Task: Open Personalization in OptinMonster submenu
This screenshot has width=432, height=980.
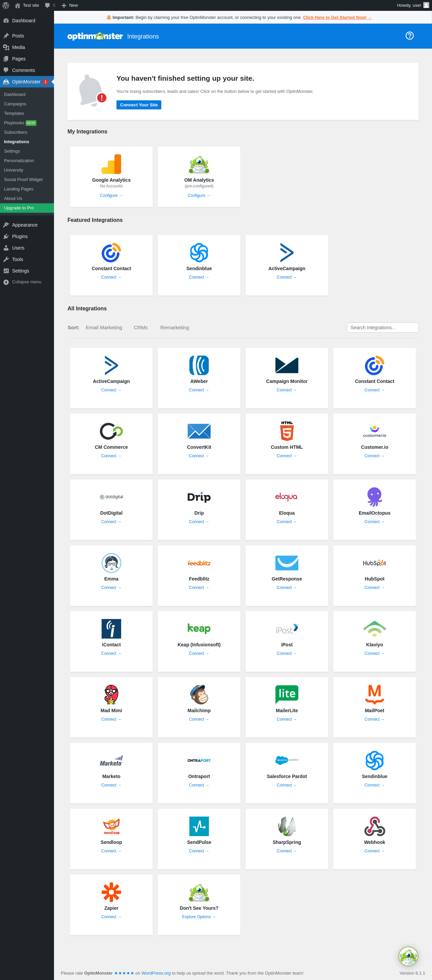Action: tap(19, 160)
